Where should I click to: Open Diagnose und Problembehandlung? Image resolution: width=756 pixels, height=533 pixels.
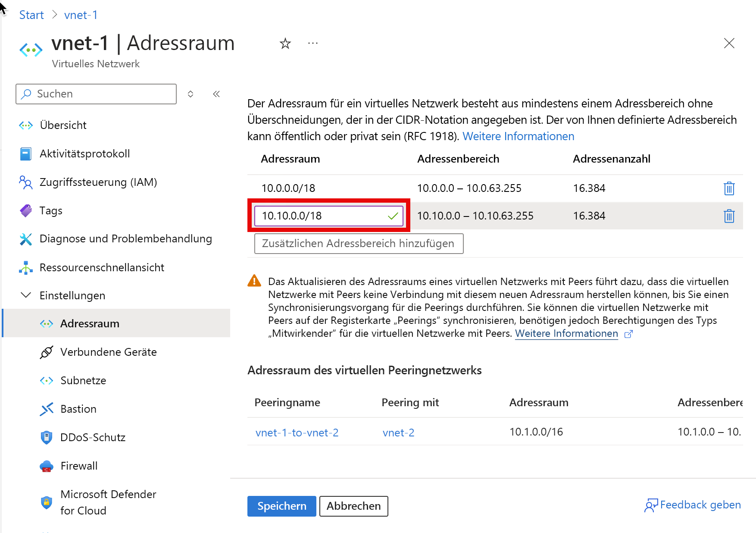tap(126, 238)
